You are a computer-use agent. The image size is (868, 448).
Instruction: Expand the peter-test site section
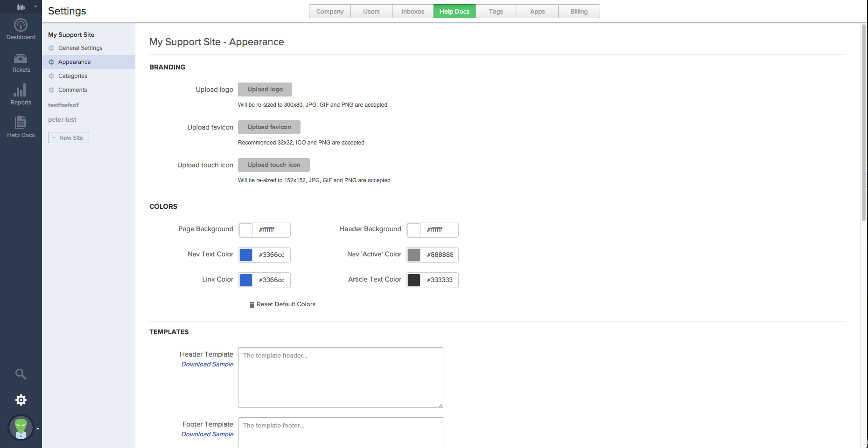pos(62,120)
